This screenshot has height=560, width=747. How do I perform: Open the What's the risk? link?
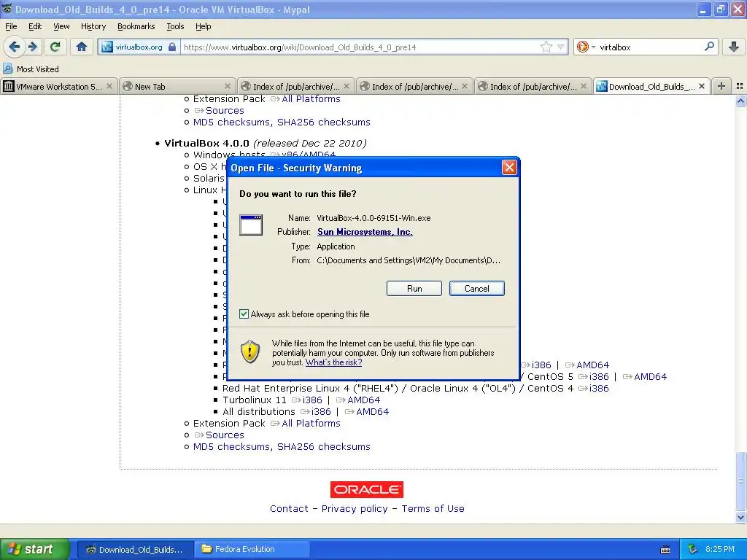[x=333, y=362]
